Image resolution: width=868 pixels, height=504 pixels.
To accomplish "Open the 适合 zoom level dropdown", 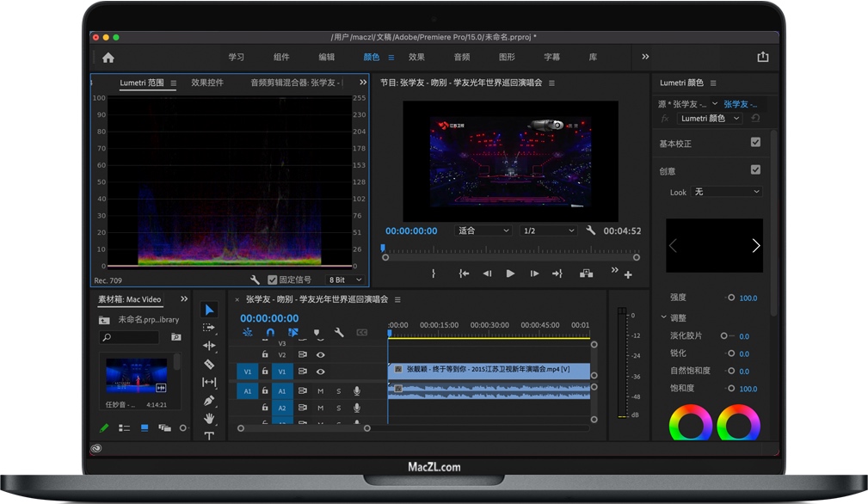I will [x=482, y=230].
